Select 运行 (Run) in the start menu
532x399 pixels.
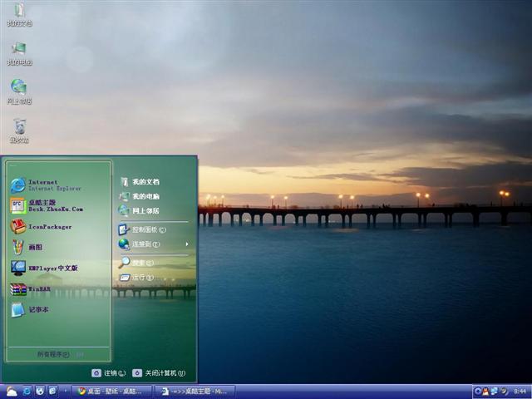pos(141,277)
